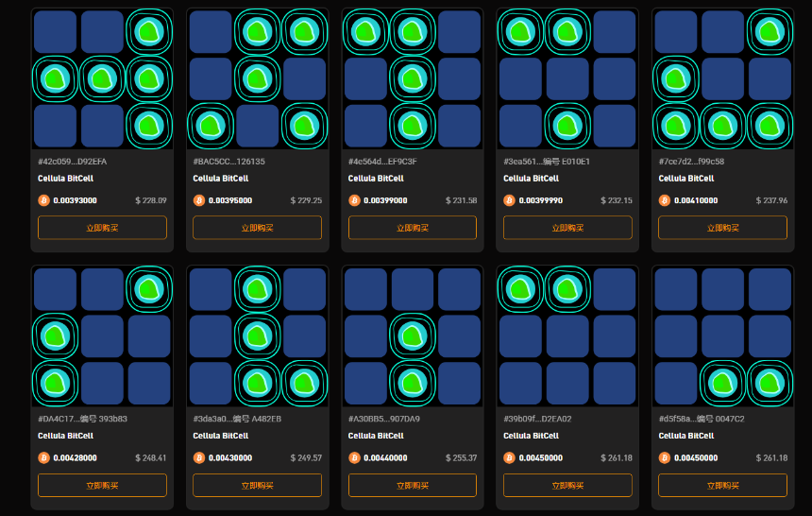812x516 pixels.
Task: View the #A30BB5...907DA9 cell grid image
Action: [413, 336]
